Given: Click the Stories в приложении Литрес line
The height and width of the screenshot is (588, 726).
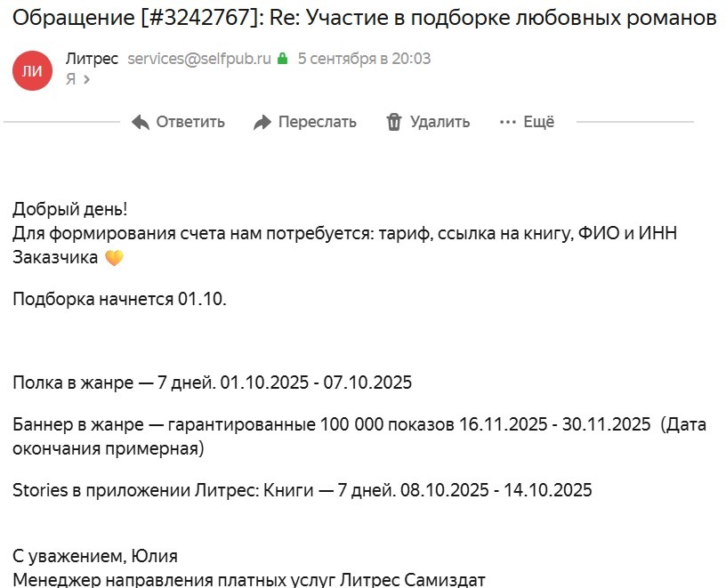Looking at the screenshot, I should (x=302, y=490).
